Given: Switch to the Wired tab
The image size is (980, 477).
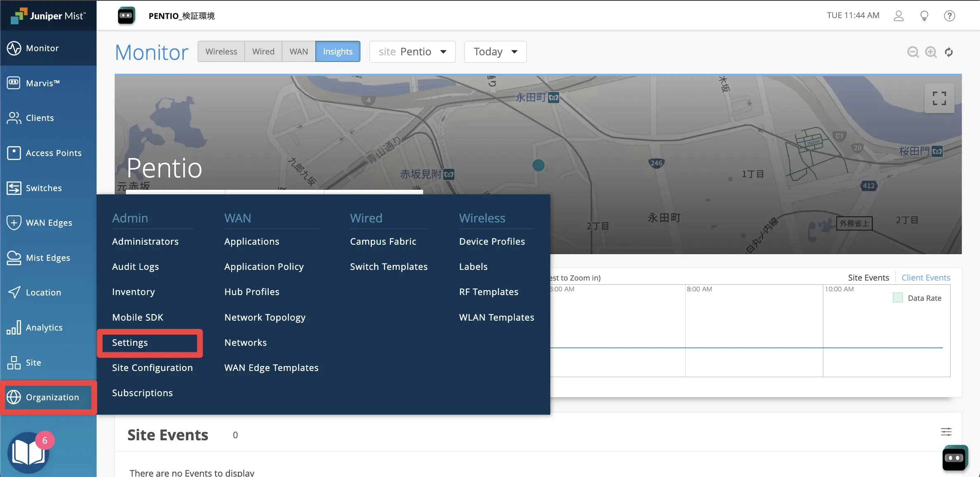Looking at the screenshot, I should (263, 52).
